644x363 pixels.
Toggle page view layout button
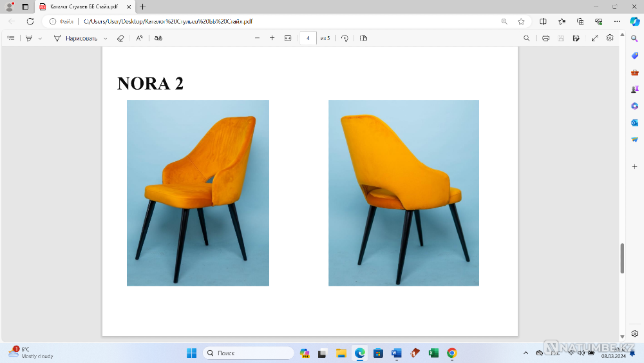click(x=363, y=38)
